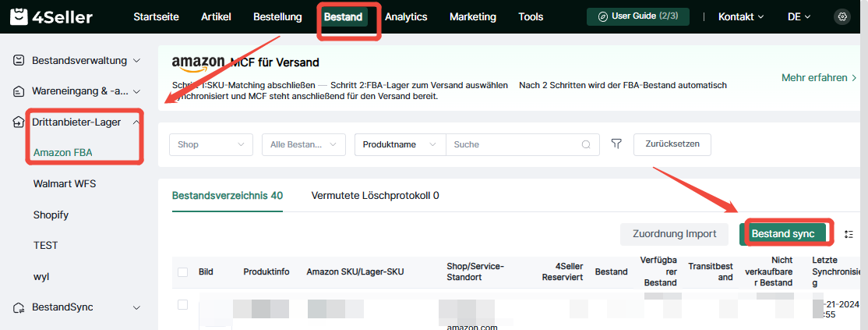Go to Startseite in top navigation

point(156,16)
